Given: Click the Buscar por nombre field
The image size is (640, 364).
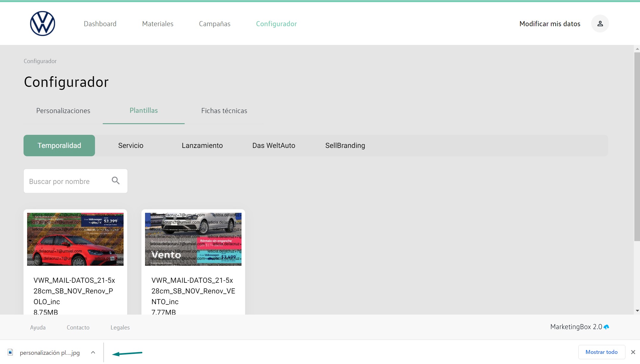Looking at the screenshot, I should coord(67,181).
